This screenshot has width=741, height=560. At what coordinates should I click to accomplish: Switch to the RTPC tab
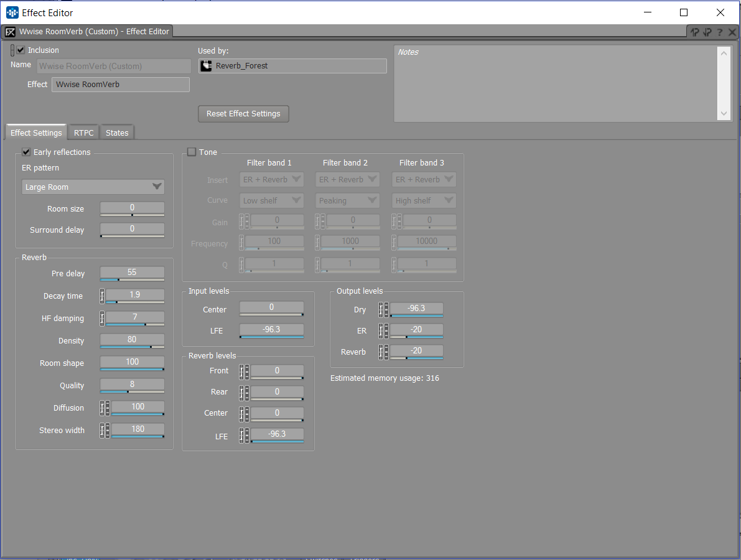pos(83,133)
